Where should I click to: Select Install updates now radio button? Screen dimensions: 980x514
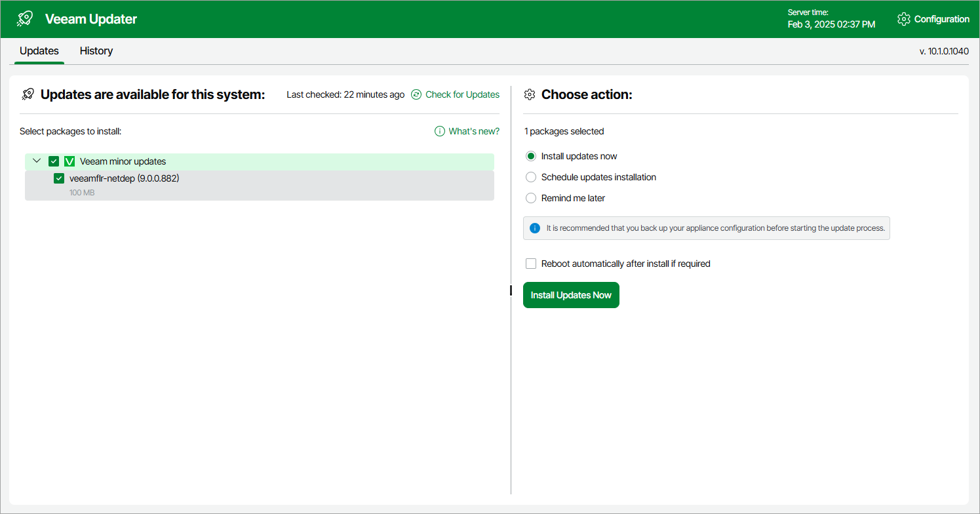(x=531, y=156)
